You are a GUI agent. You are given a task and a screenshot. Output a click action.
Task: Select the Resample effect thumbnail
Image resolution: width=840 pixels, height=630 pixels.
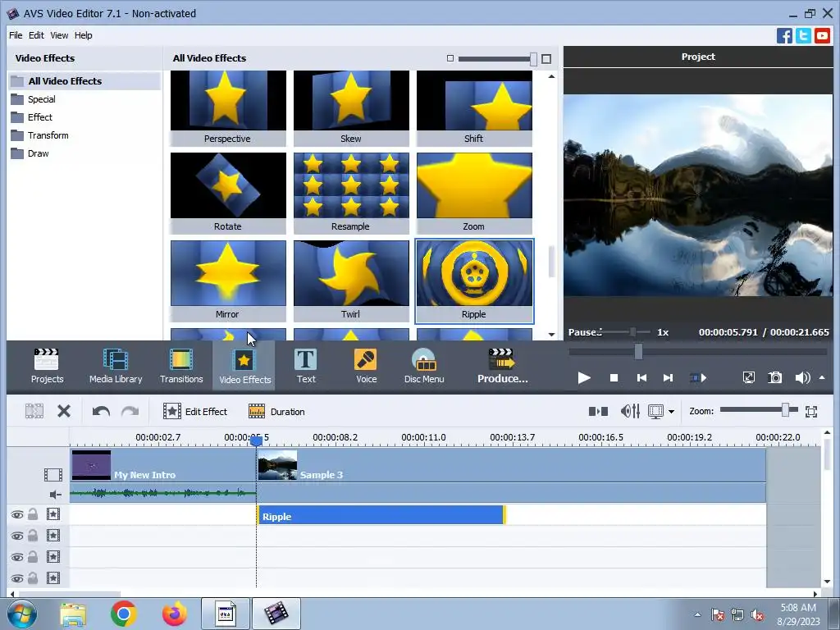(x=351, y=194)
